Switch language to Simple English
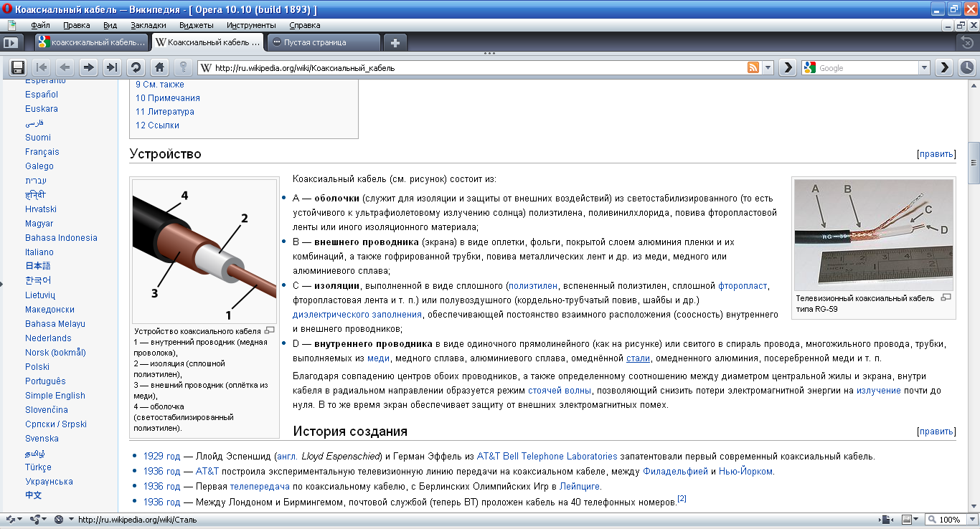Image resolution: width=980 pixels, height=529 pixels. [x=55, y=396]
